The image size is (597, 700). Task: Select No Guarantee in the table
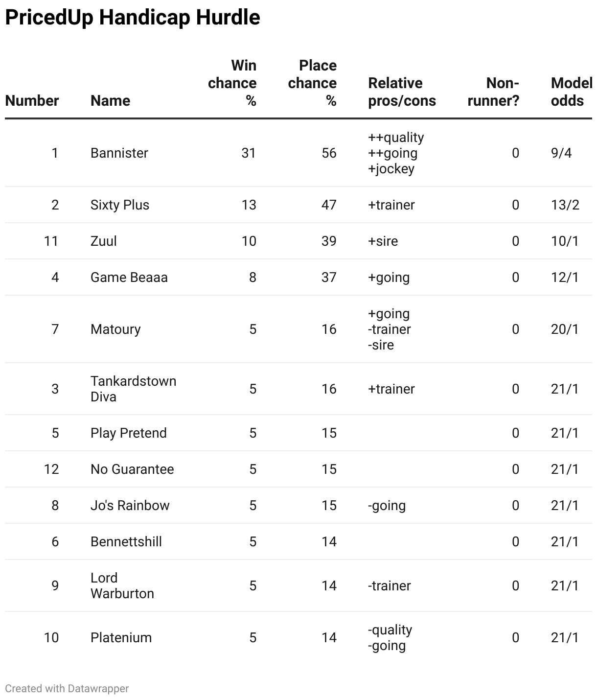pos(132,469)
